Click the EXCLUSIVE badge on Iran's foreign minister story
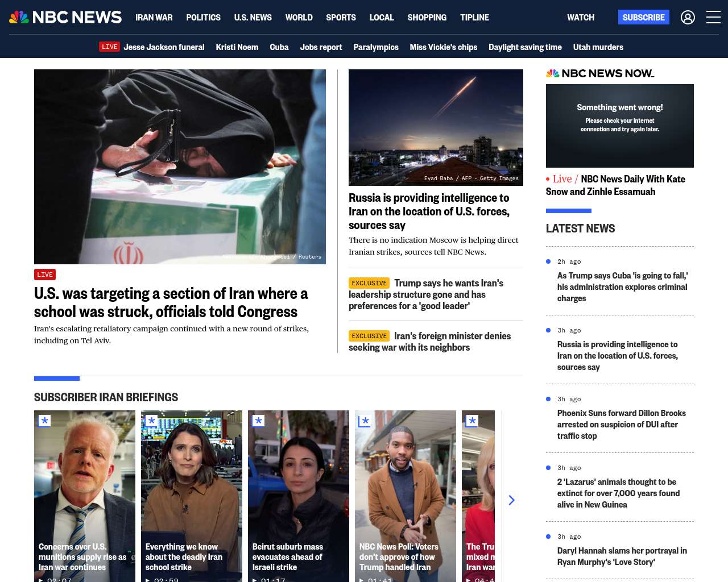 (369, 336)
